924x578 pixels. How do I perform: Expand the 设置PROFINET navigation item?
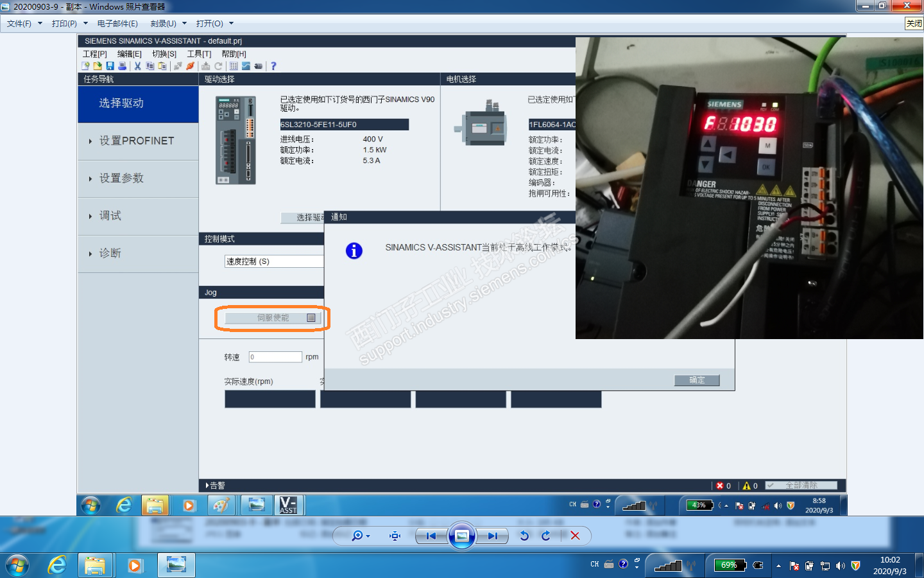point(138,141)
